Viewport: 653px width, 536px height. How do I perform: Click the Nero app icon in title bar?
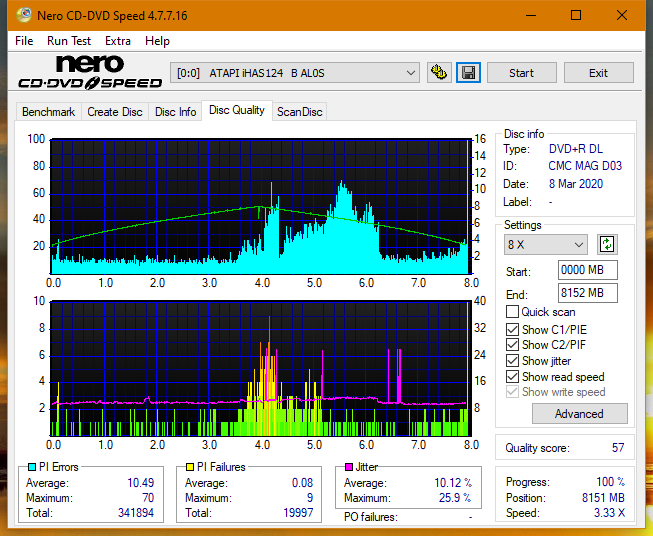click(24, 15)
